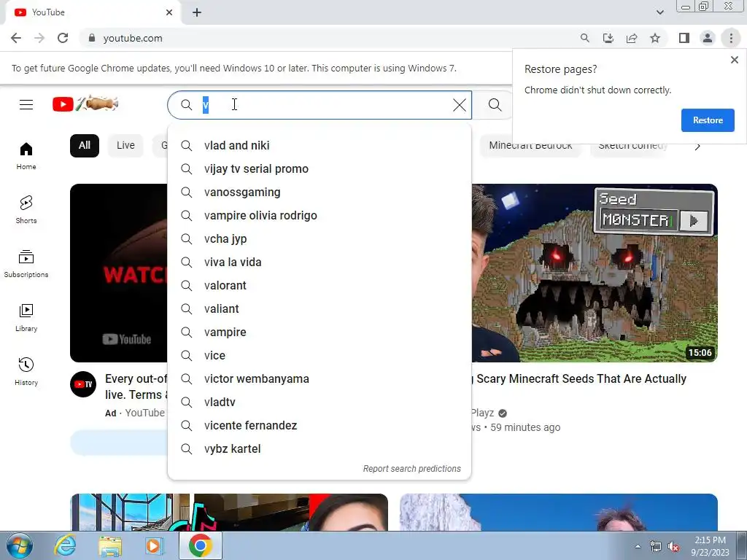
Task: Choose suggestion 'vlad and niki'
Action: point(320,145)
